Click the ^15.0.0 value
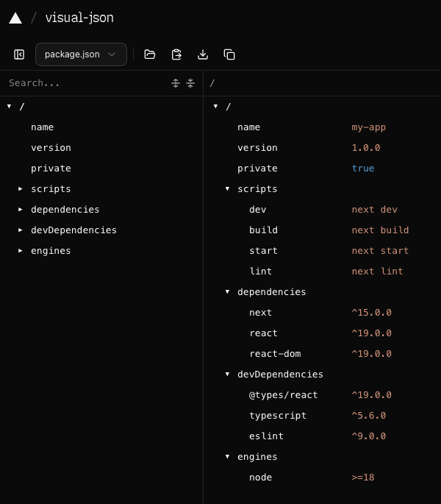This screenshot has width=441, height=504. point(372,313)
